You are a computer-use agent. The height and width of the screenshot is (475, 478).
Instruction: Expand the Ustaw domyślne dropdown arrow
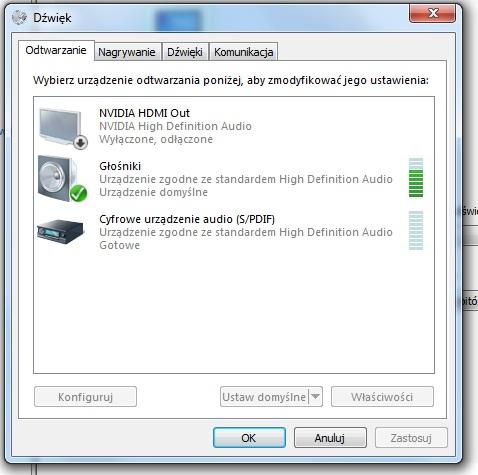click(x=315, y=397)
